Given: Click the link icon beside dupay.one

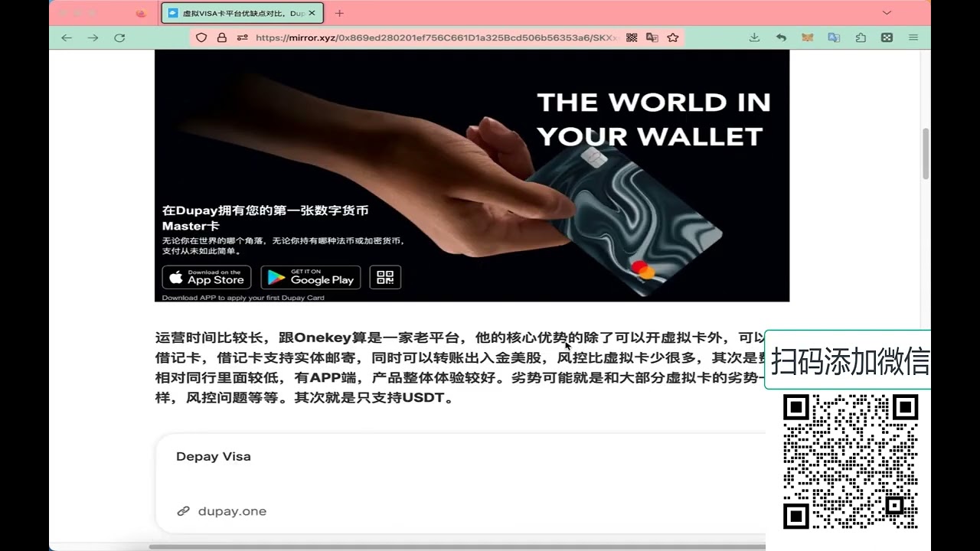Looking at the screenshot, I should 183,511.
